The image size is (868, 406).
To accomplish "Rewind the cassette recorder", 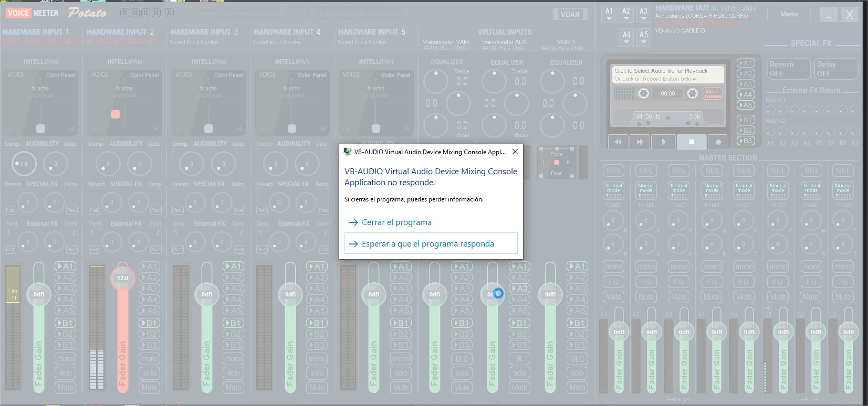I will click(x=619, y=142).
